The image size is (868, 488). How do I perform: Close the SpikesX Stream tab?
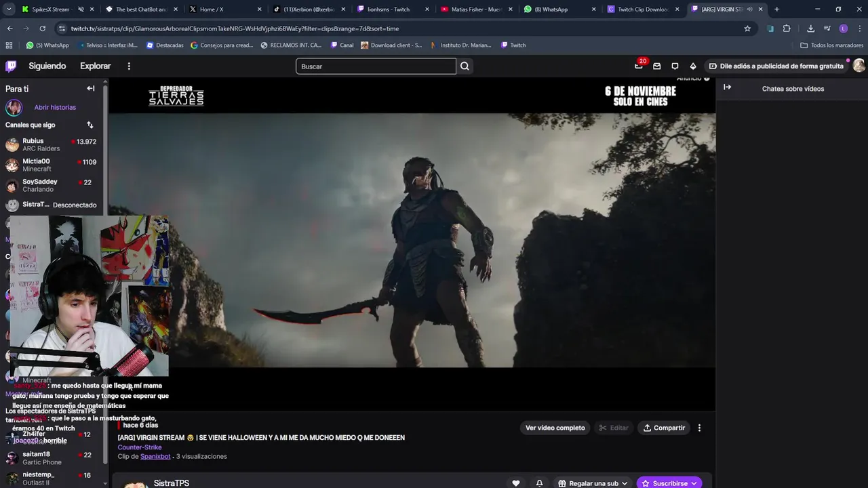pos(94,9)
